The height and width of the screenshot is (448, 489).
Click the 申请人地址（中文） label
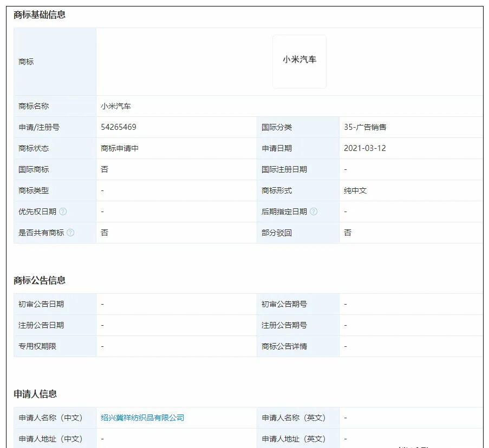point(50,439)
